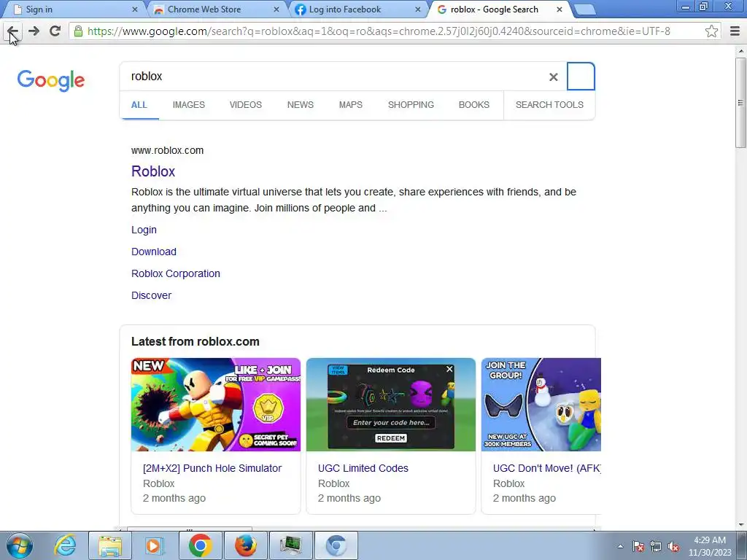747x560 pixels.
Task: Open the UGC Limited Codes thumbnail image
Action: click(x=391, y=404)
